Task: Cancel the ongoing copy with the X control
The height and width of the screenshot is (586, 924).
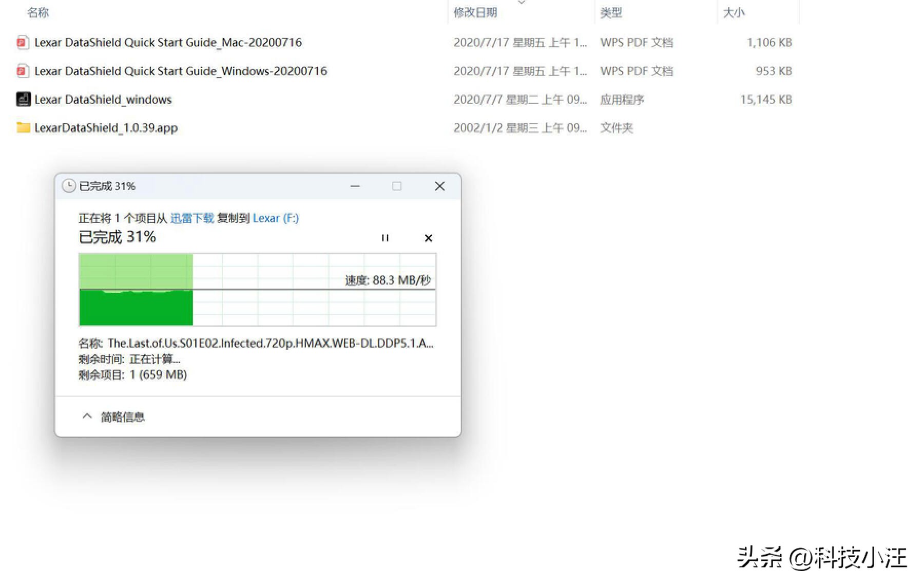Action: (429, 238)
